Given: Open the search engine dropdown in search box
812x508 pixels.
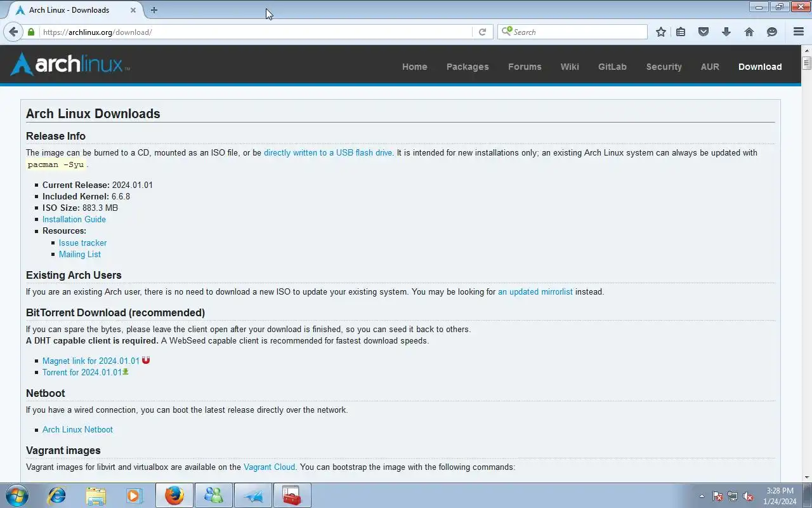Looking at the screenshot, I should point(506,32).
